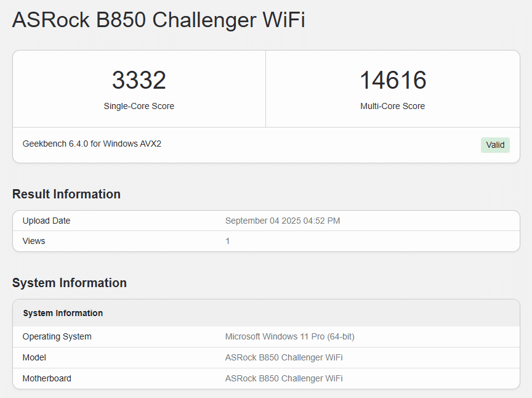Select the single-core score value 3332
Image resolution: width=532 pixels, height=398 pixels.
coord(139,80)
